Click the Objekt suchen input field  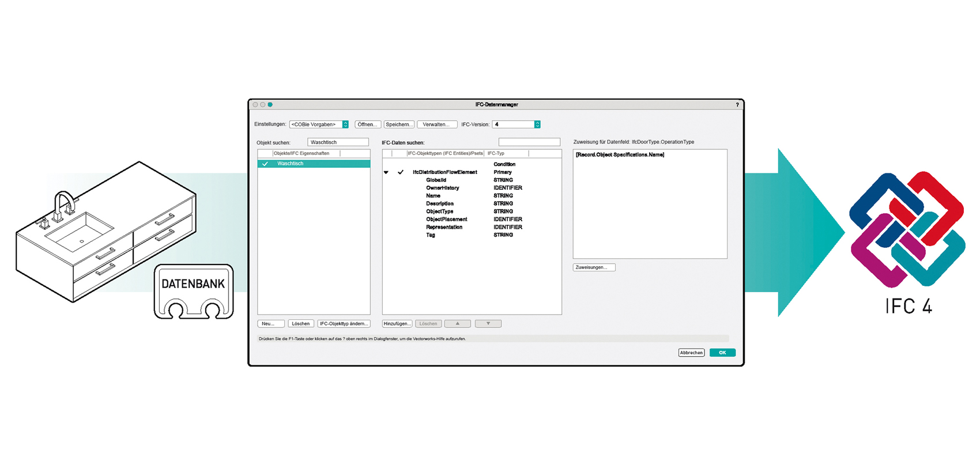[338, 142]
